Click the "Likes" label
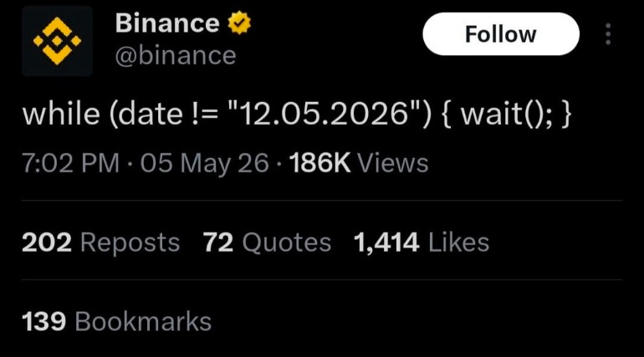This screenshot has height=357, width=644. [x=459, y=242]
